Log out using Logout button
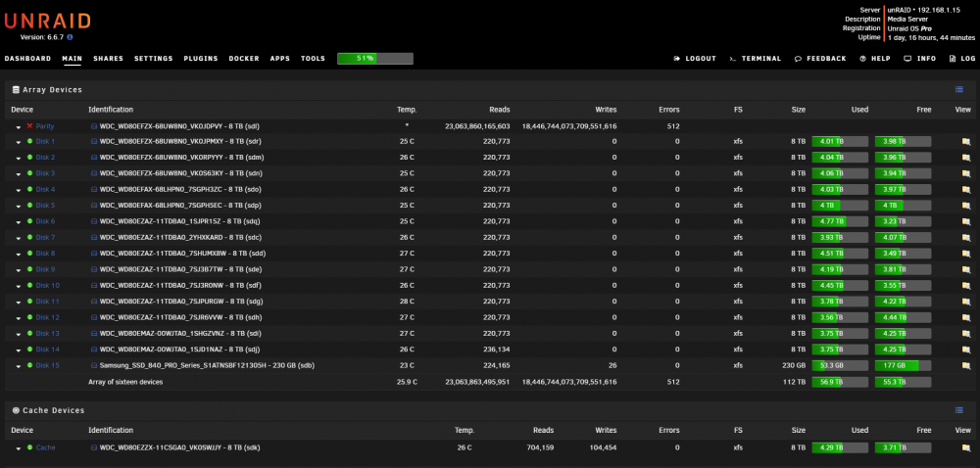 click(695, 59)
